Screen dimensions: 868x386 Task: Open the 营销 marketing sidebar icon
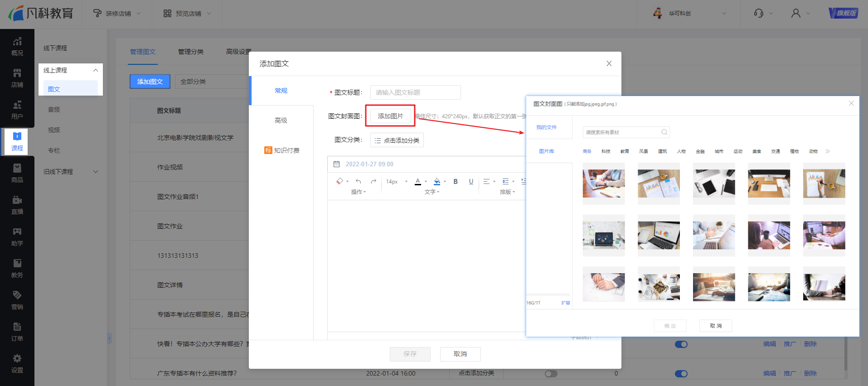pos(17,300)
